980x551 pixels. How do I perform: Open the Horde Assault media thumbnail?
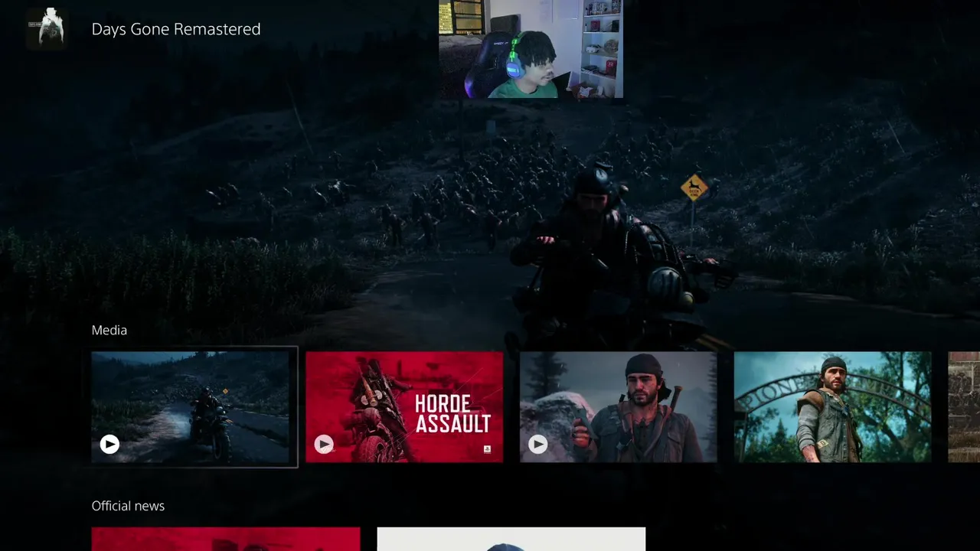click(x=404, y=407)
